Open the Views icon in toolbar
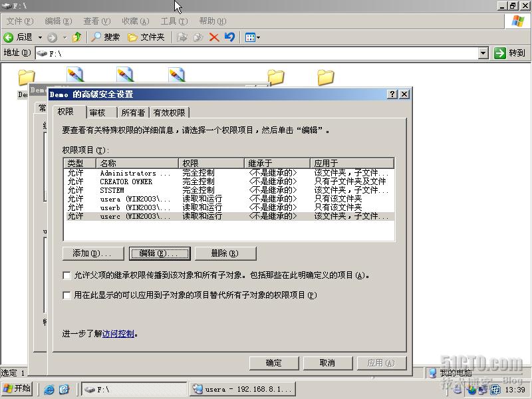532x399 pixels. point(251,37)
